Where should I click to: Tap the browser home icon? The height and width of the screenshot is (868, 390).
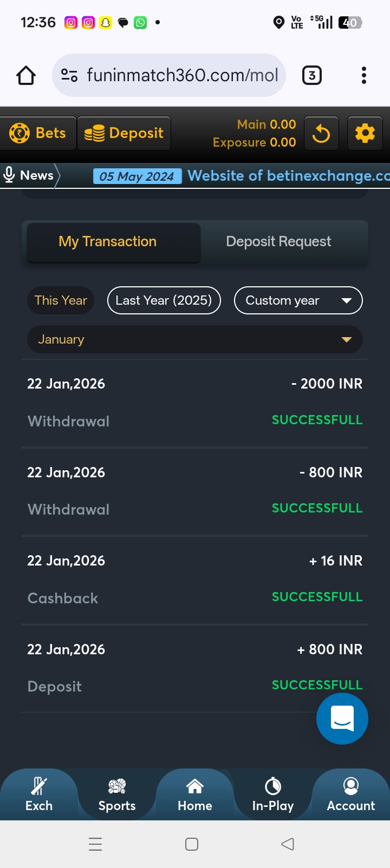click(26, 75)
